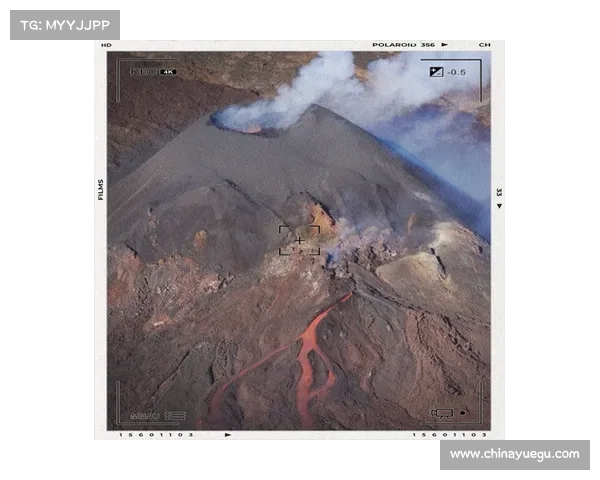Click the exposure compensation +/- icon

point(436,72)
